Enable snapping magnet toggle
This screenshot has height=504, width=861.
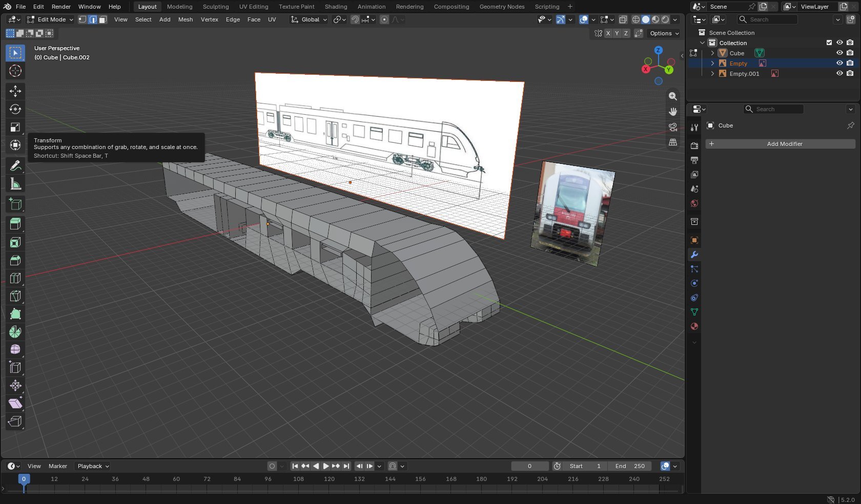(x=355, y=19)
